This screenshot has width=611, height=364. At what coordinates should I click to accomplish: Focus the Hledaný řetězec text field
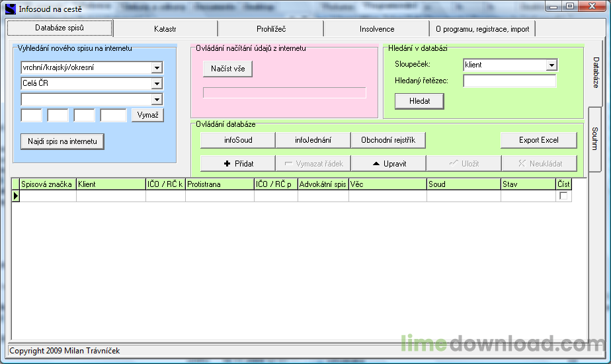point(510,81)
